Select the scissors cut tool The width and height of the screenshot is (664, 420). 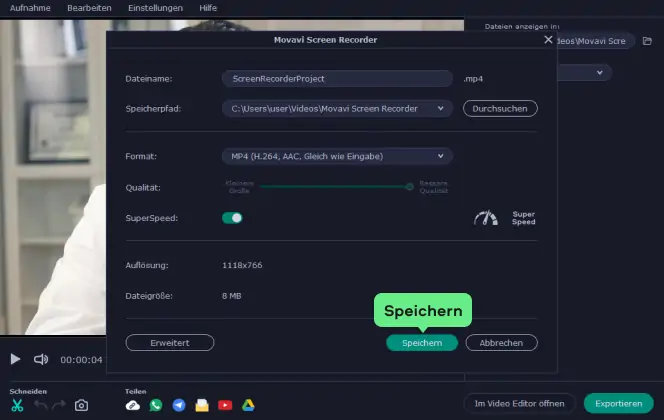[x=17, y=405]
